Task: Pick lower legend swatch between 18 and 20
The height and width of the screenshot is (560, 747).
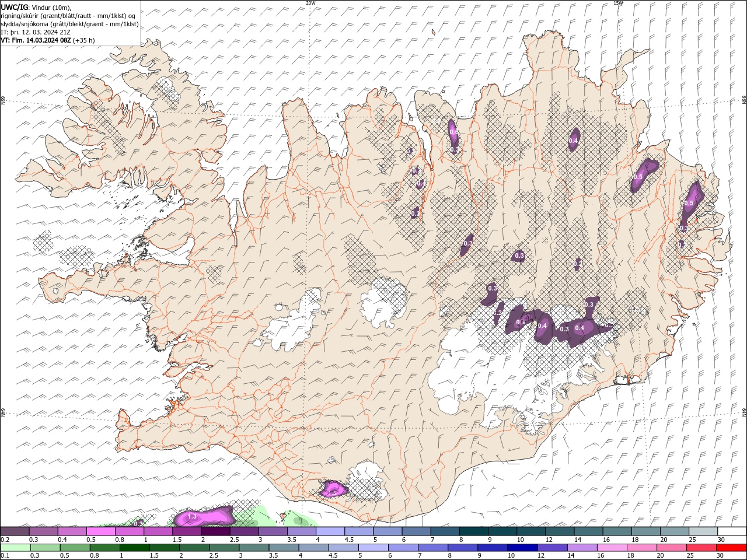Action: click(643, 548)
